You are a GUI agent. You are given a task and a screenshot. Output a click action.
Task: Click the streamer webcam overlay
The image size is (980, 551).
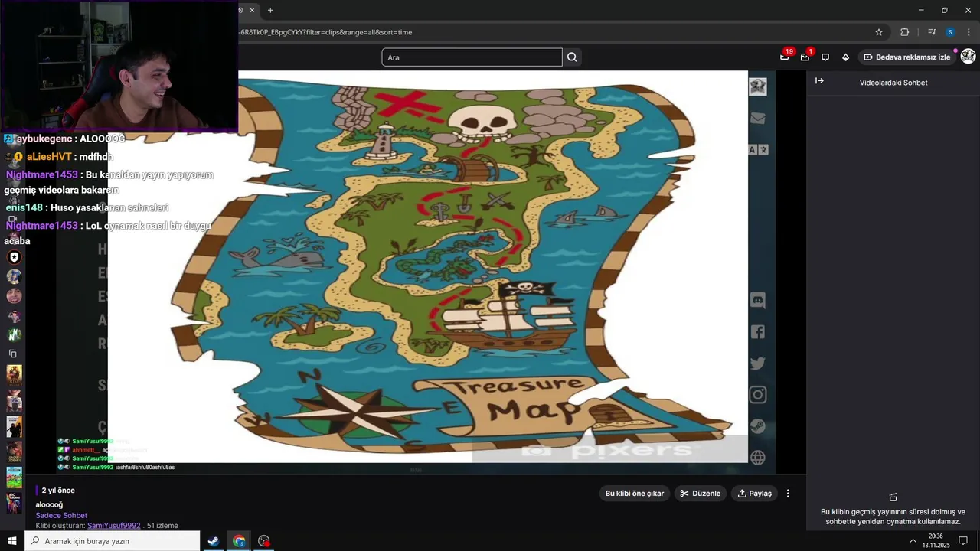click(x=119, y=67)
